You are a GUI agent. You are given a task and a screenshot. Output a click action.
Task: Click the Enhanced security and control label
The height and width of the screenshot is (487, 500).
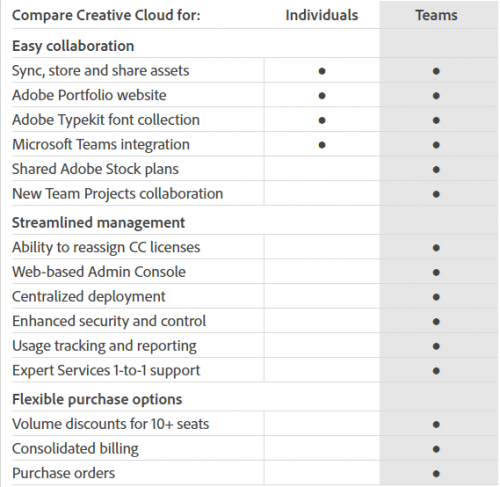(x=109, y=321)
